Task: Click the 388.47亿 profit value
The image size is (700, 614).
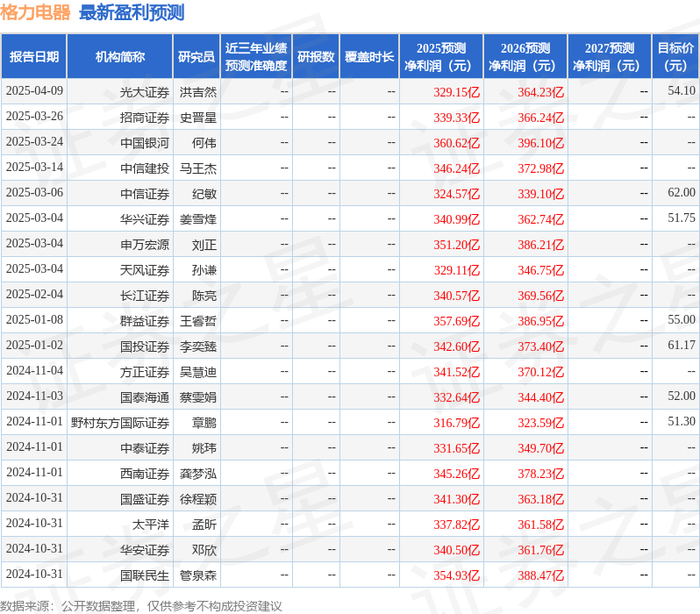Action: tap(541, 576)
